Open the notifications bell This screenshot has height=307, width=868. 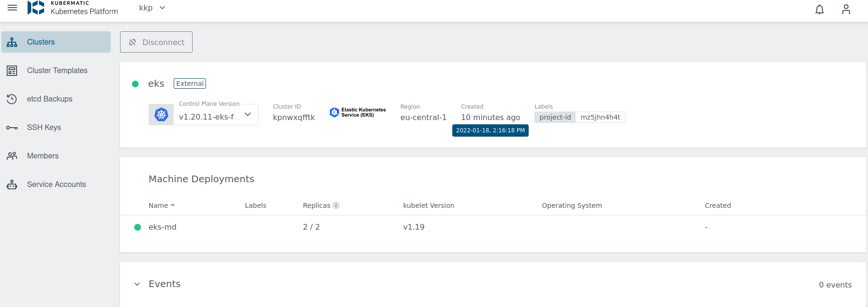point(819,9)
